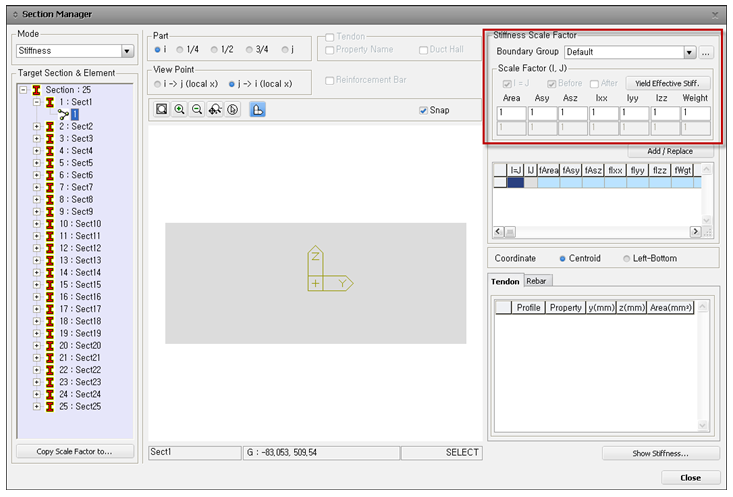The width and height of the screenshot is (733, 497).
Task: Click the I-beam icon beside Sect2
Action: [x=50, y=126]
